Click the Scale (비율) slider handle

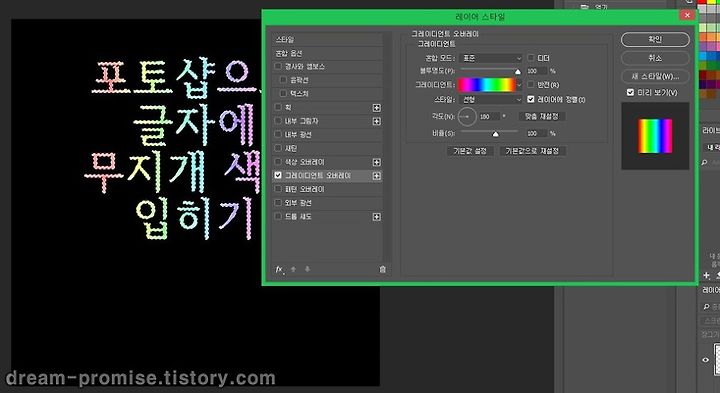(x=495, y=134)
